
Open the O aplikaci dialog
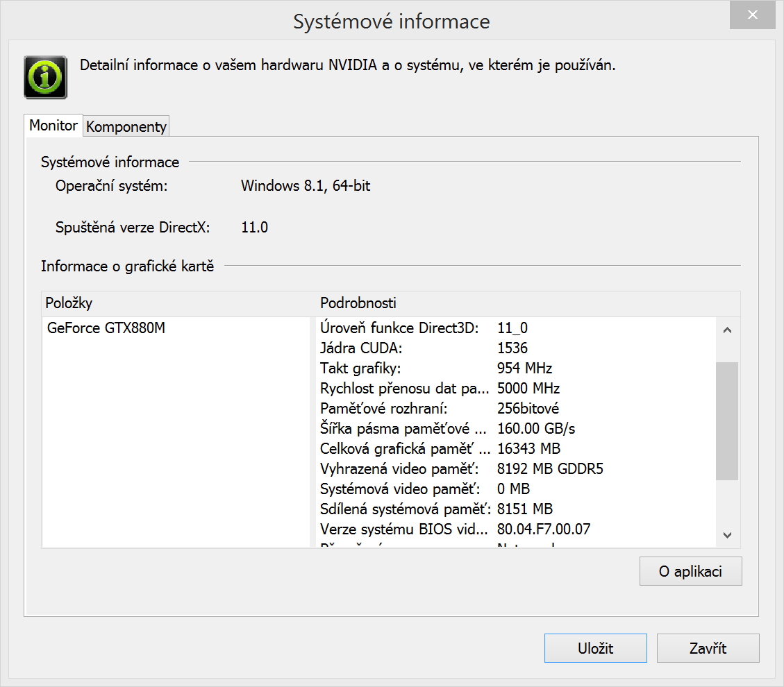click(x=690, y=572)
